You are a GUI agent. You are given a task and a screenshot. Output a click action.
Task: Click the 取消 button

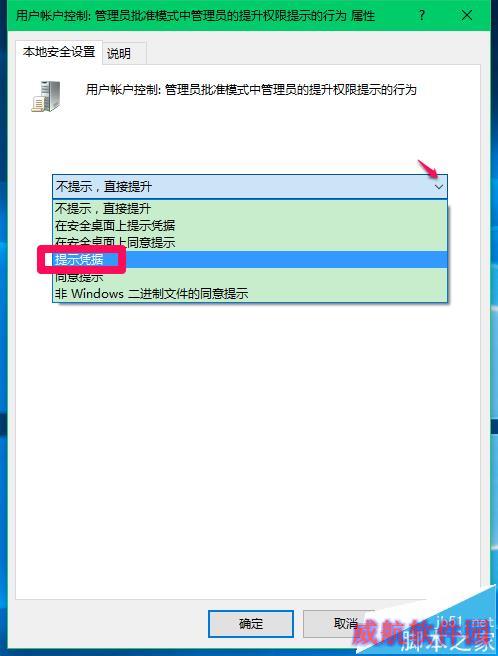345,624
